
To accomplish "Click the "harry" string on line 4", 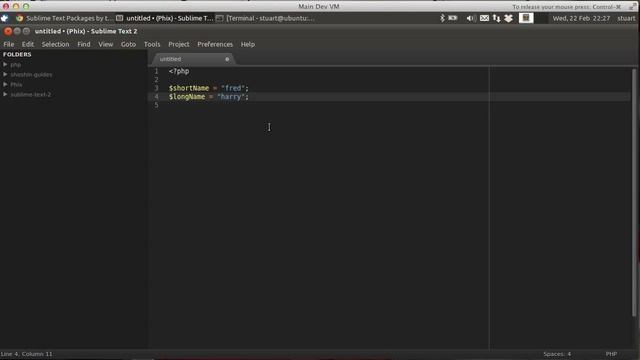I will pyautogui.click(x=231, y=97).
